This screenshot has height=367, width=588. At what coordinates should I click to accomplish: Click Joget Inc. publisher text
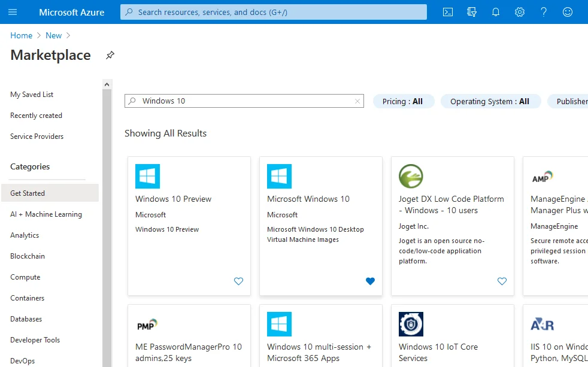point(414,226)
